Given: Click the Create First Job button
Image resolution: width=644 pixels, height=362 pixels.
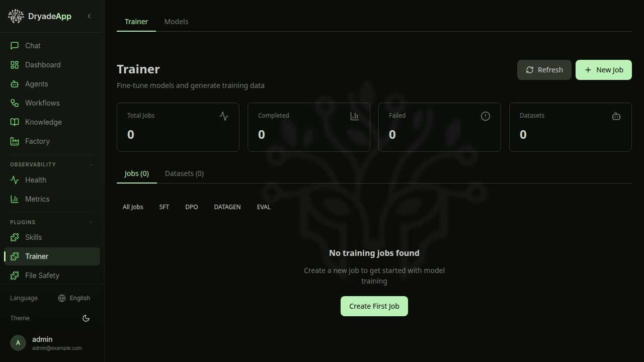Looking at the screenshot, I should pyautogui.click(x=374, y=306).
